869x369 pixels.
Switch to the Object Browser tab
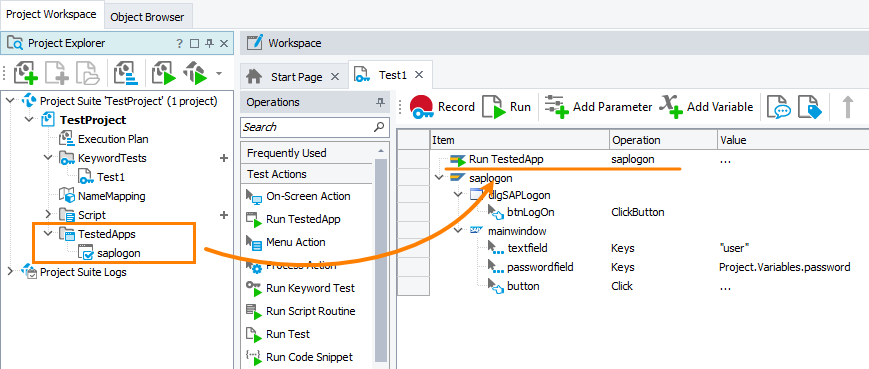pyautogui.click(x=147, y=17)
